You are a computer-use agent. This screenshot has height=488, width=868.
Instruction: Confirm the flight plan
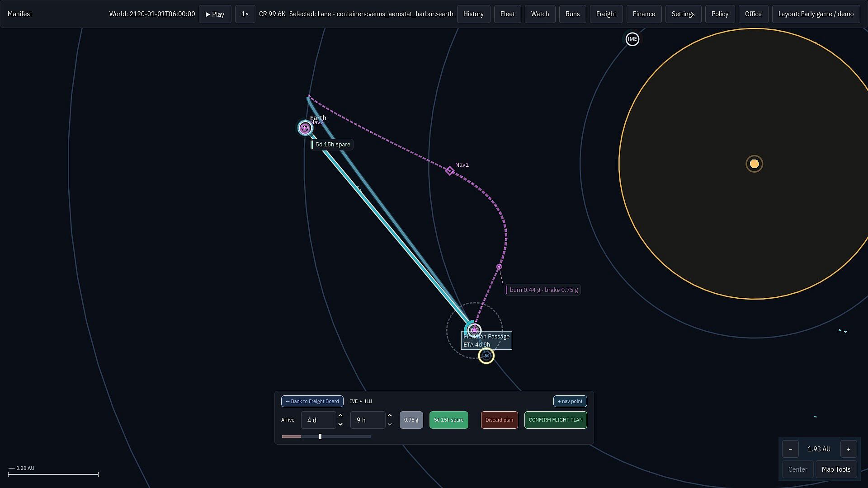pyautogui.click(x=556, y=420)
